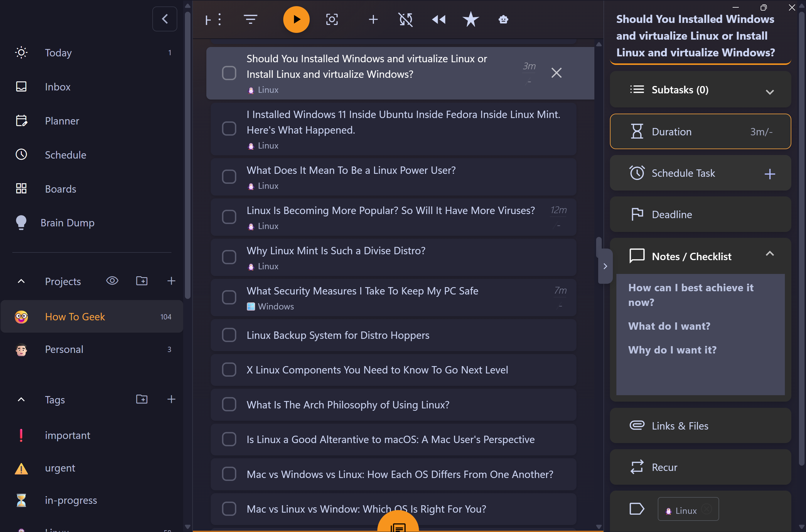Collapse the left sidebar with back chevron

pos(165,19)
